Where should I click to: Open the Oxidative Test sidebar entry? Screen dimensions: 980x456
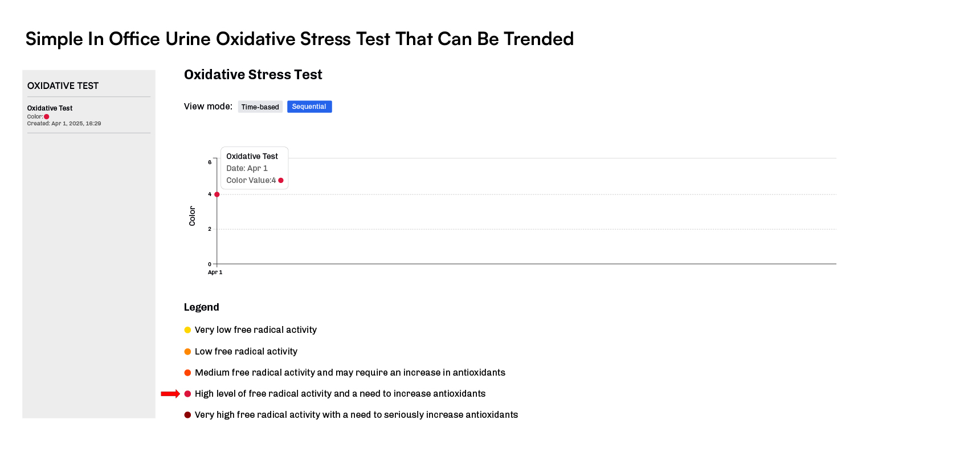pos(50,108)
